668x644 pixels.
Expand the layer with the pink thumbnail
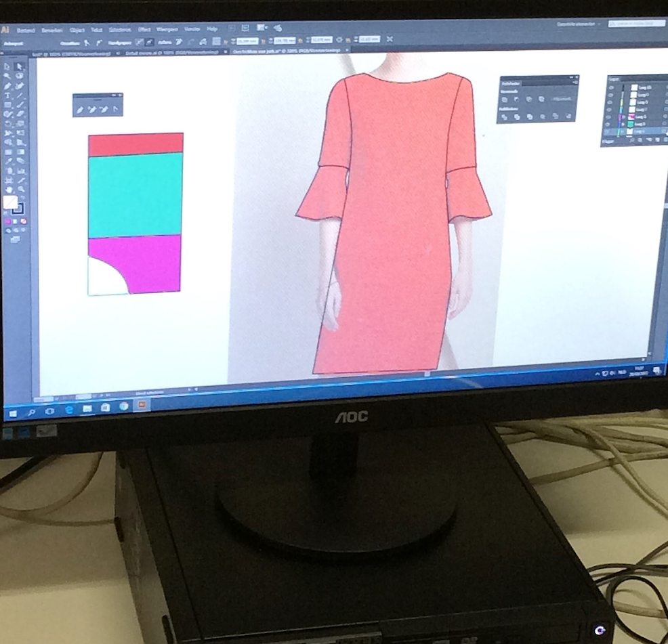pyautogui.click(x=625, y=116)
